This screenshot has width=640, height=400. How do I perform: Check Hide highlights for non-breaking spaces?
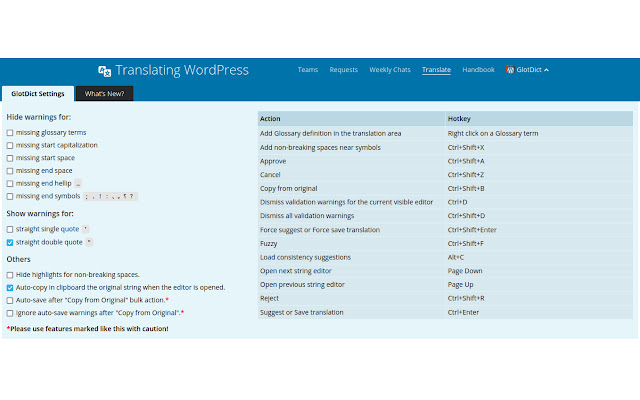[10, 275]
